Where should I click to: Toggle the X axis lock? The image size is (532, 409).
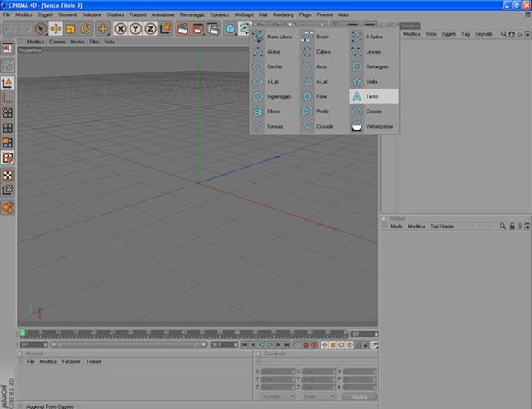(x=120, y=29)
